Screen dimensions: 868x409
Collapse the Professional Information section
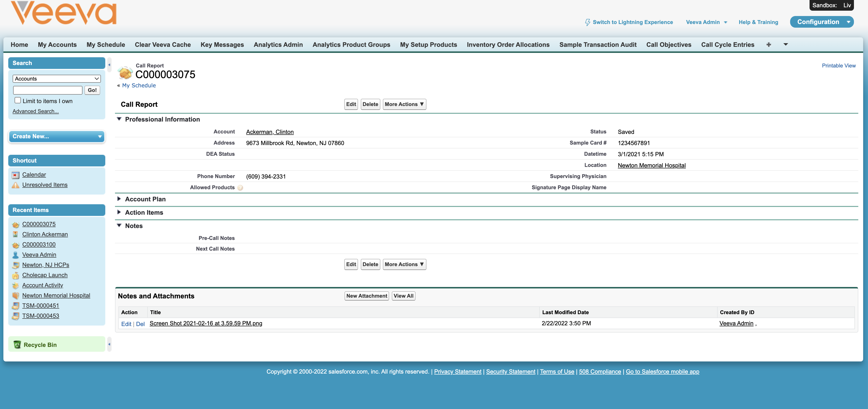119,119
